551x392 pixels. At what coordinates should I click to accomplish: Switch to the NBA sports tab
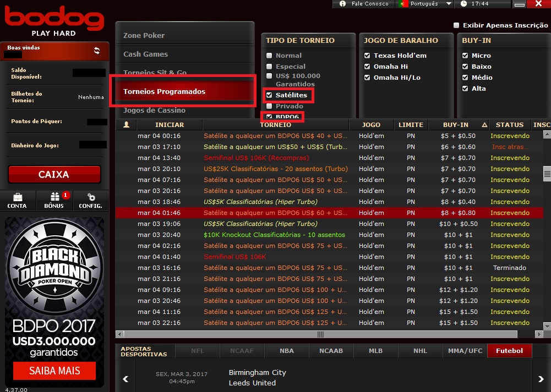287,351
